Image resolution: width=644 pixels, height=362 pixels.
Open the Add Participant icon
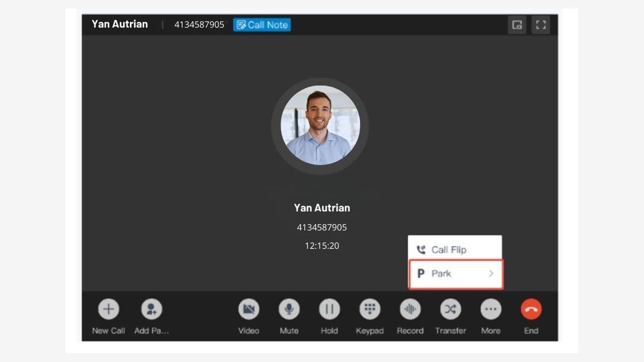tap(152, 309)
